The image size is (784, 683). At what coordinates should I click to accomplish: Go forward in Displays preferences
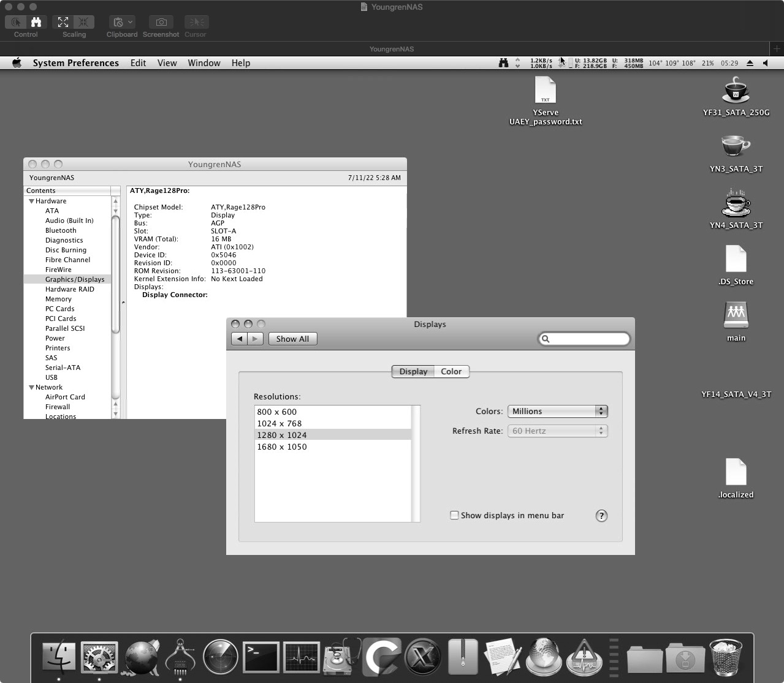(x=256, y=339)
